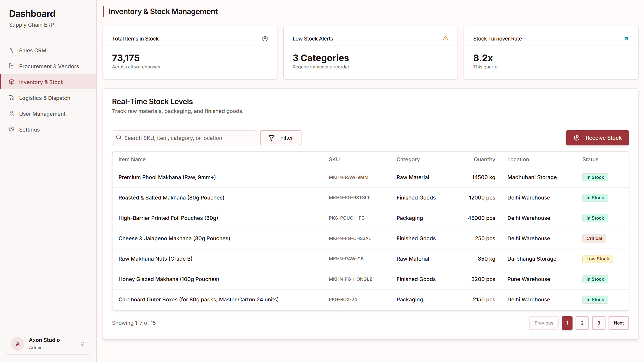The height and width of the screenshot is (362, 644).
Task: Click the Critical status badge
Action: 594,238
